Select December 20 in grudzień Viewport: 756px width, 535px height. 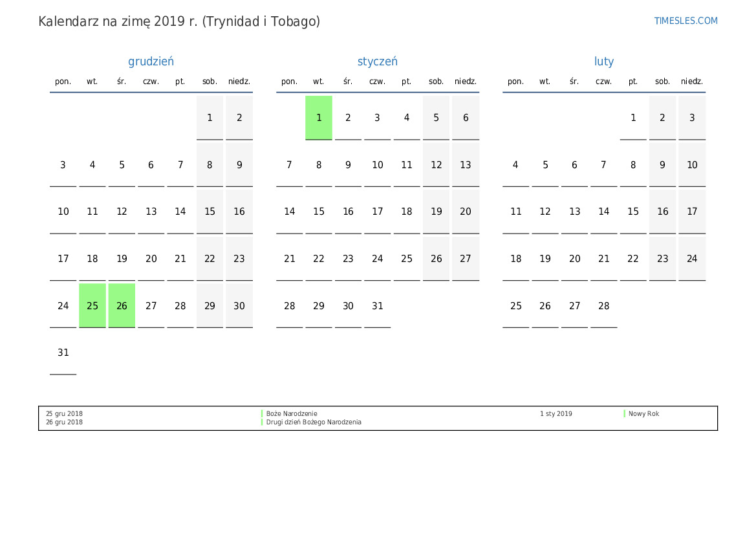click(x=151, y=259)
